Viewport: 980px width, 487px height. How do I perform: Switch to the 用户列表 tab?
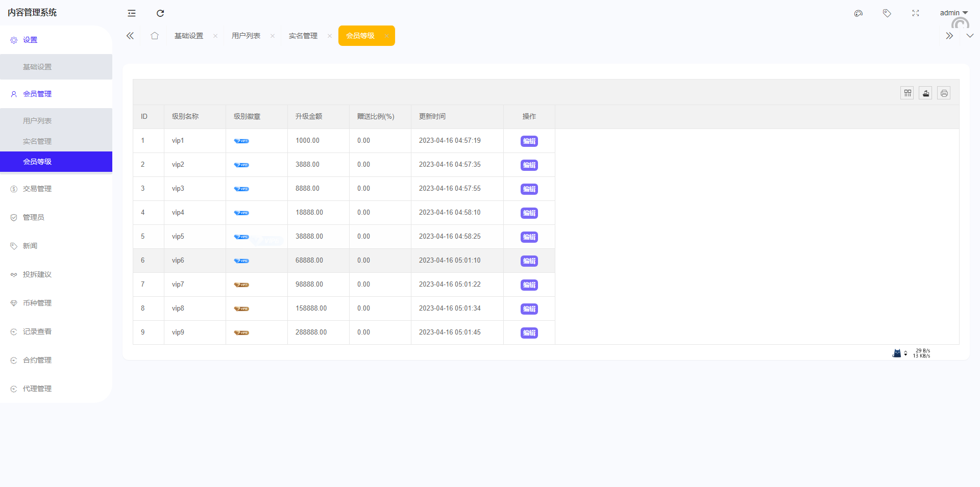(246, 36)
